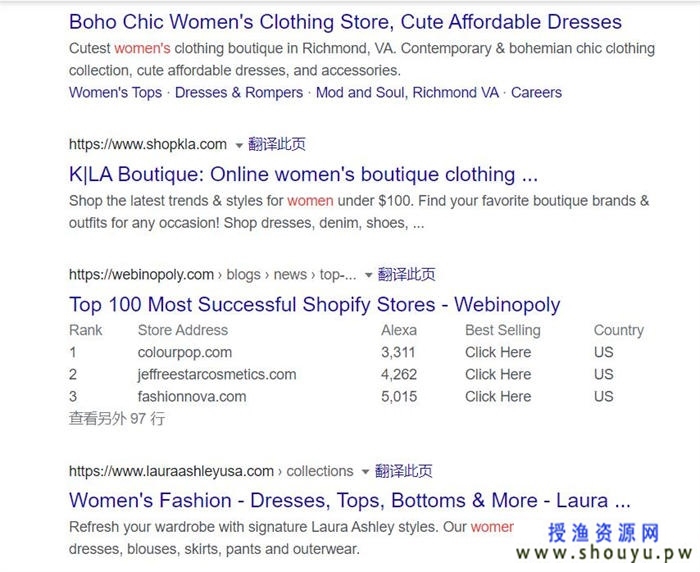This screenshot has width=700, height=572.
Task: Follow the Careers sitelink
Action: 536,92
